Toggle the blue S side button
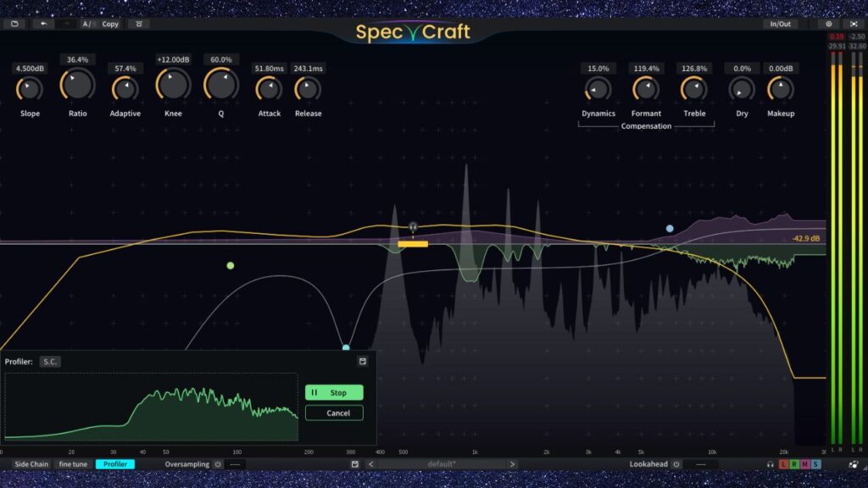 [815, 464]
